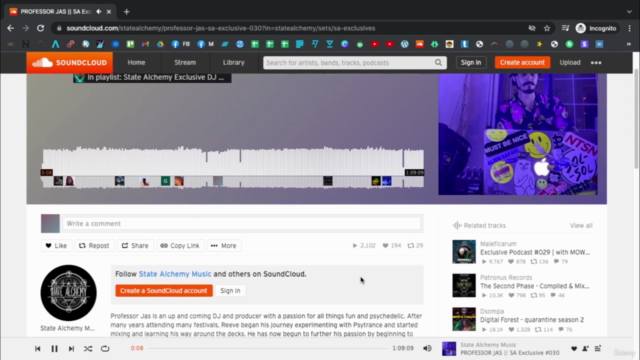Click the address bar URL
The height and width of the screenshot is (360, 640).
coord(220,28)
